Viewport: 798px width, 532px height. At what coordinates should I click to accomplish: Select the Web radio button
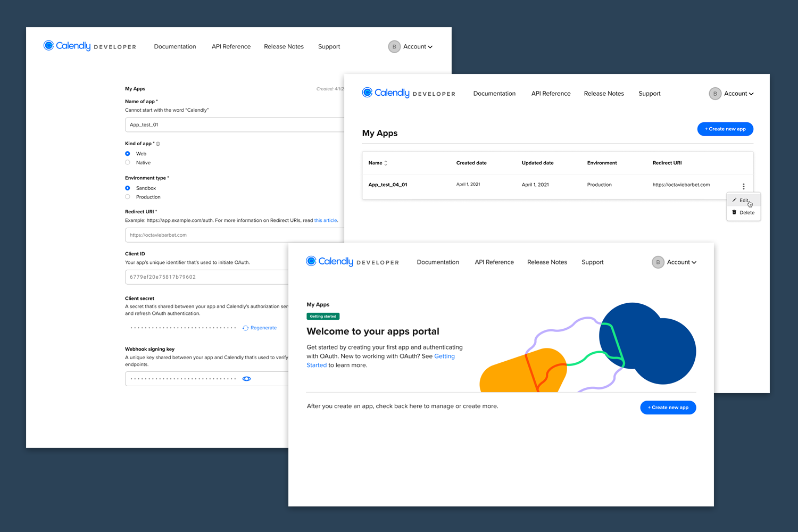[128, 154]
